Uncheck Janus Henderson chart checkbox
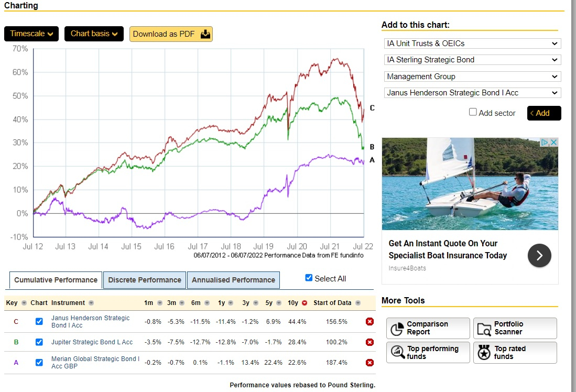This screenshot has width=576, height=392. (x=39, y=321)
